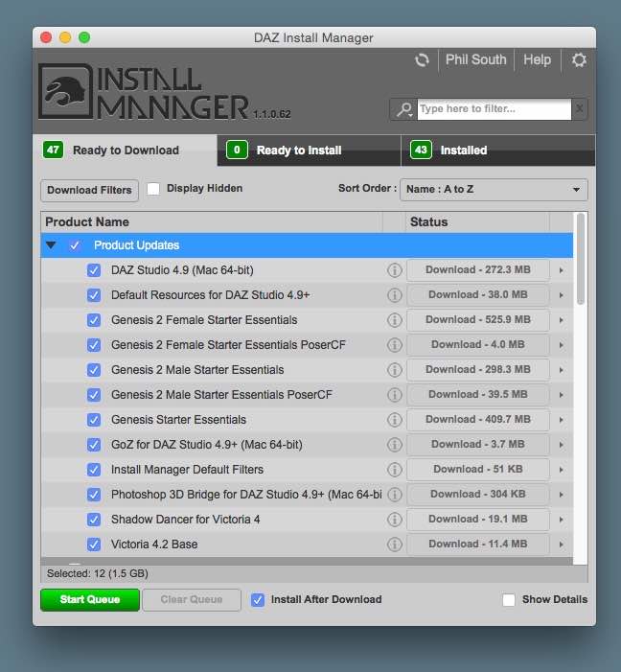Uncheck the Product Updates group checkbox
This screenshot has height=672, width=621.
tap(75, 245)
